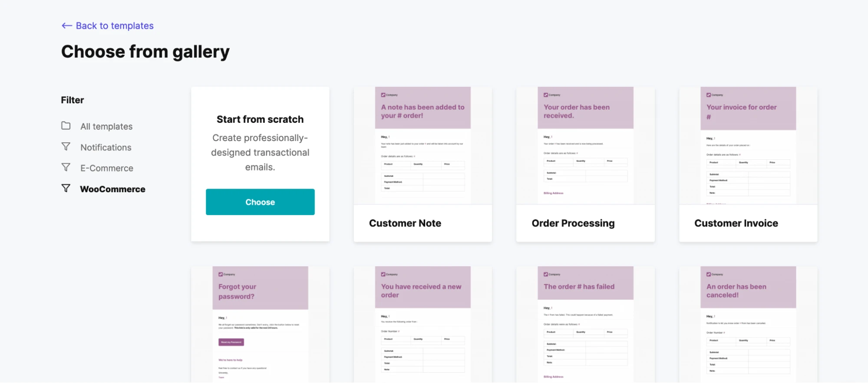Pick the order has been canceled template
Image resolution: width=868 pixels, height=383 pixels.
click(x=748, y=324)
